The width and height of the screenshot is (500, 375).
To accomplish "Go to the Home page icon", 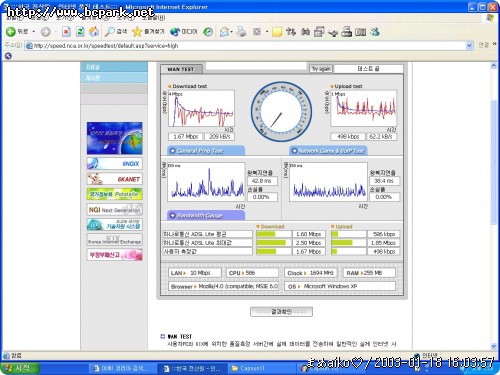I will [x=94, y=32].
